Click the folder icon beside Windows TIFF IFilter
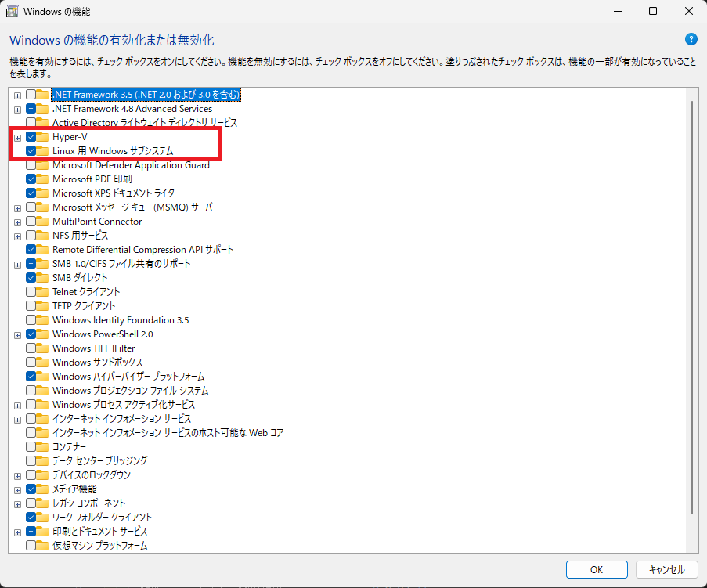The image size is (707, 588). (x=42, y=348)
